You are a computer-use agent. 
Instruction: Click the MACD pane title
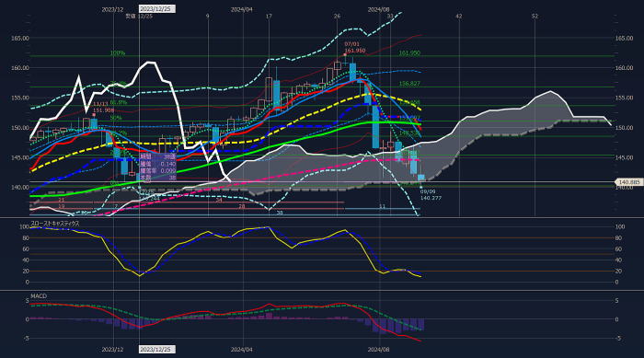click(x=39, y=296)
